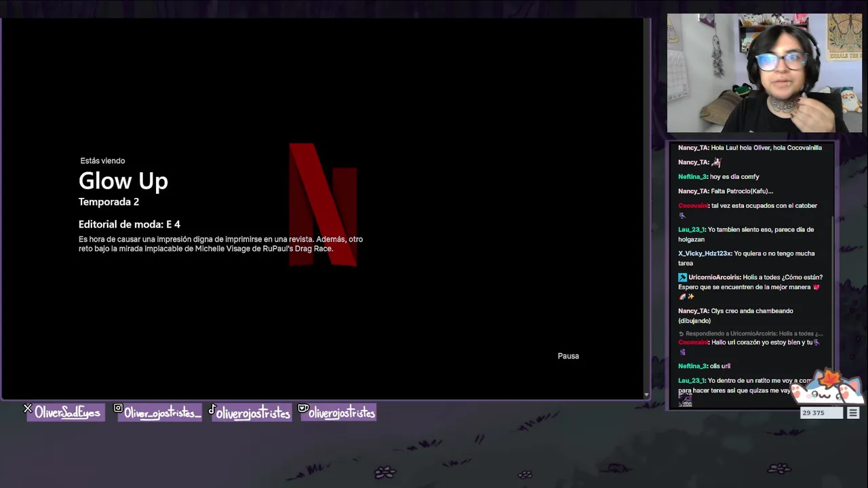The width and height of the screenshot is (868, 488).
Task: Click the 29 375 counter field
Action: pos(822,413)
